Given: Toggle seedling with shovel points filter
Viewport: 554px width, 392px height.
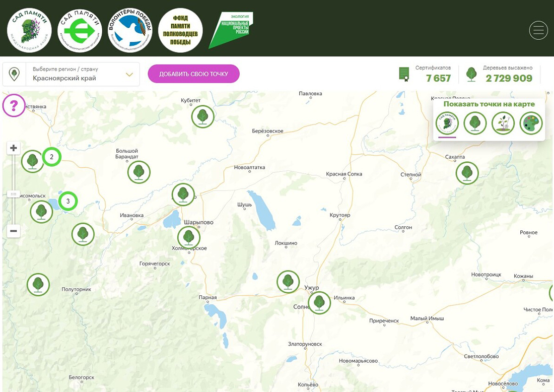Looking at the screenshot, I should [x=503, y=123].
